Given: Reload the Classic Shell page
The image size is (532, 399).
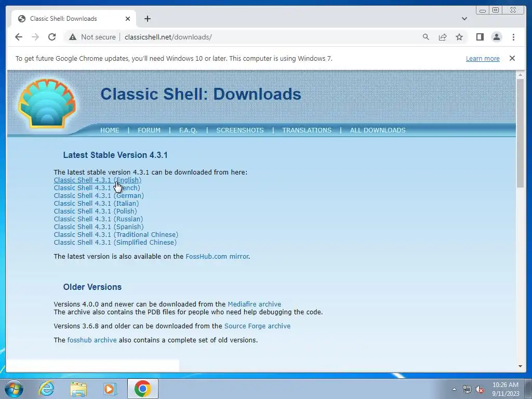Looking at the screenshot, I should [x=52, y=37].
